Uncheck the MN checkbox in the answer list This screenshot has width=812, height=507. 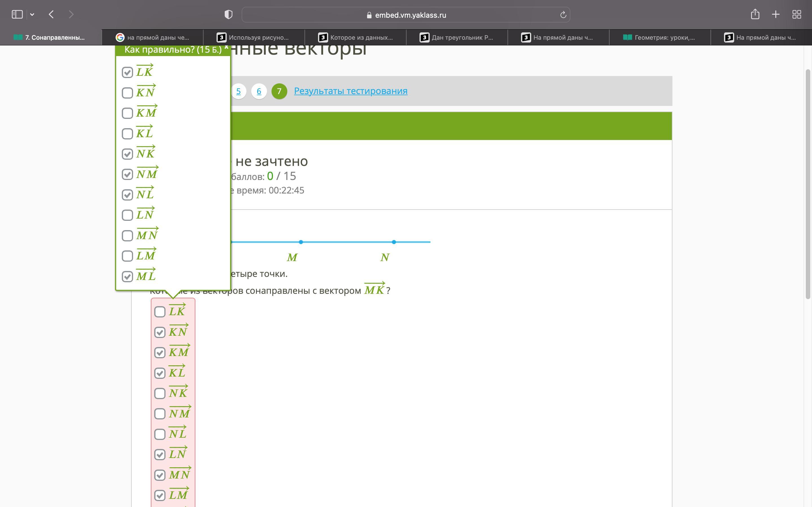160,475
